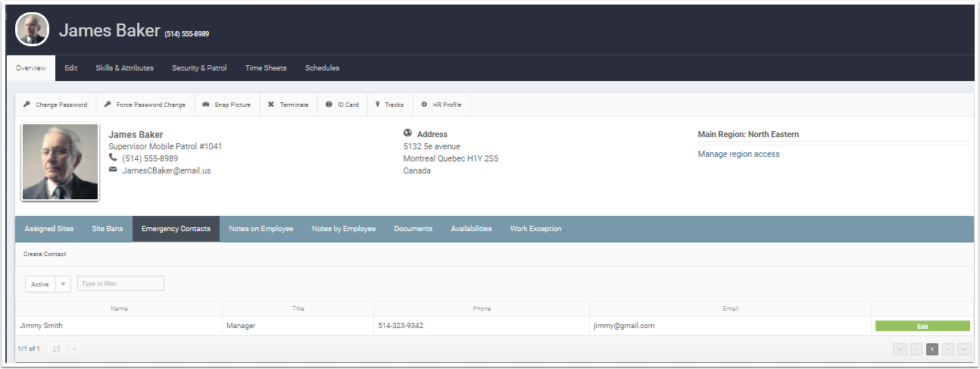This screenshot has width=980, height=369.
Task: Sort by the Email column header
Action: coord(730,308)
